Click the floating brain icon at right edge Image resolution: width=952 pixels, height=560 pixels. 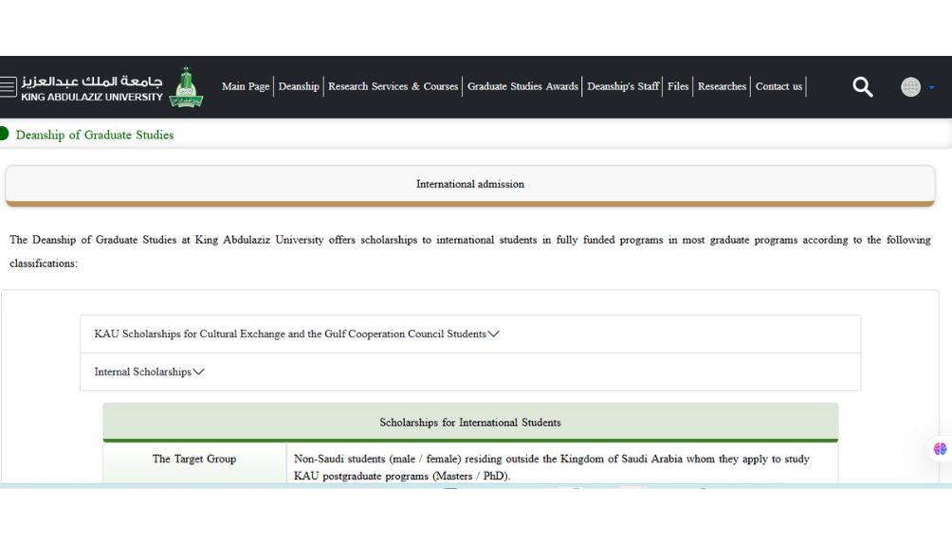point(940,449)
